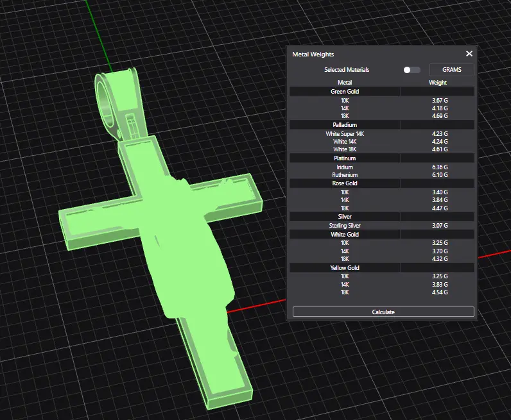Viewport: 511px width, 420px height.
Task: Select the Rose Gold category row
Action: click(x=382, y=183)
